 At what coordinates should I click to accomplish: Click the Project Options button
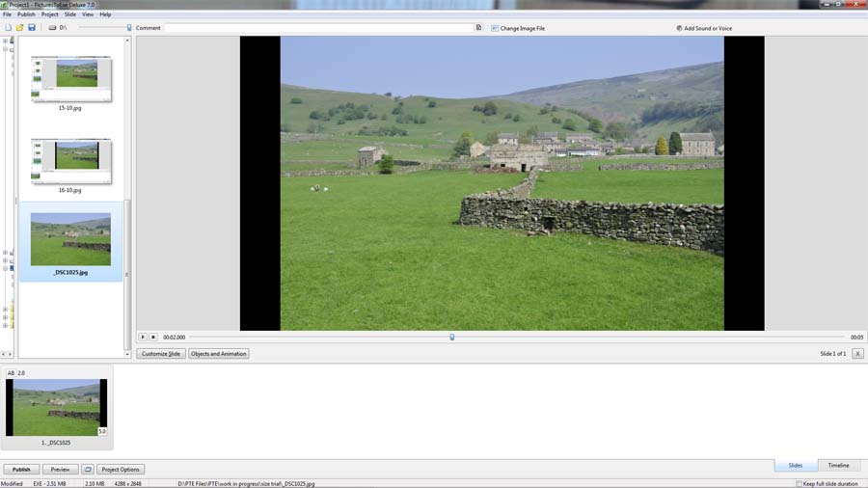tap(122, 470)
